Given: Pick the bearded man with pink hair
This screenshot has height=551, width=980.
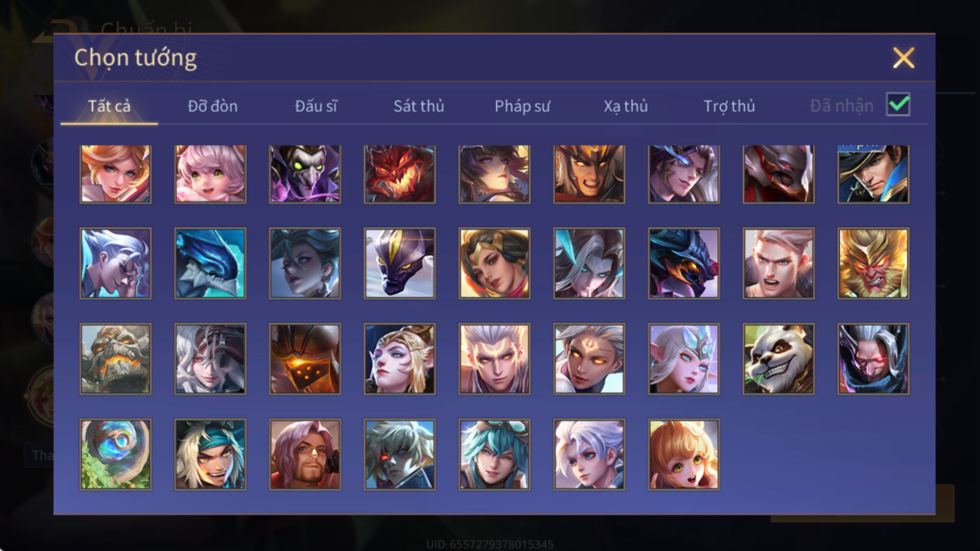Looking at the screenshot, I should pos(305,455).
